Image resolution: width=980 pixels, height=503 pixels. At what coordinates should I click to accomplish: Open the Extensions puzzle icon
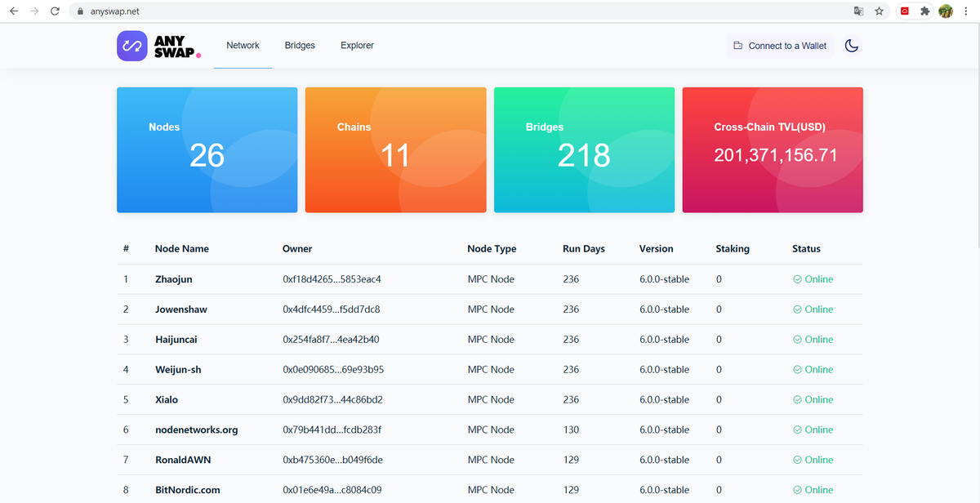(x=925, y=11)
